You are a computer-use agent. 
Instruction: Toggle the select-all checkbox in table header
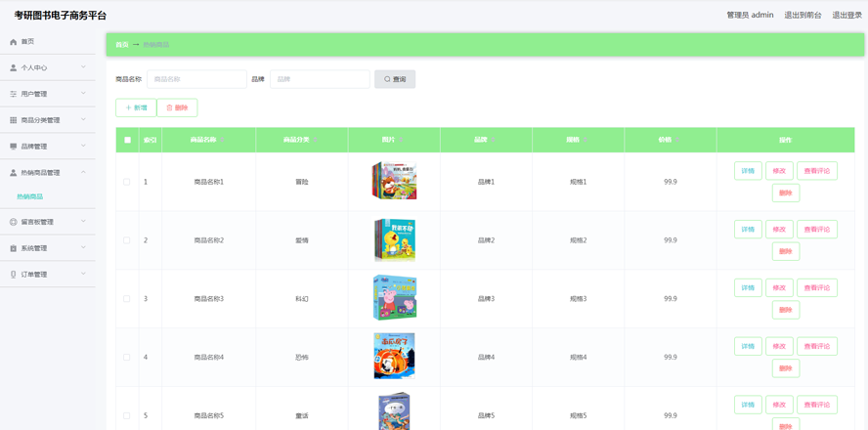pos(127,140)
